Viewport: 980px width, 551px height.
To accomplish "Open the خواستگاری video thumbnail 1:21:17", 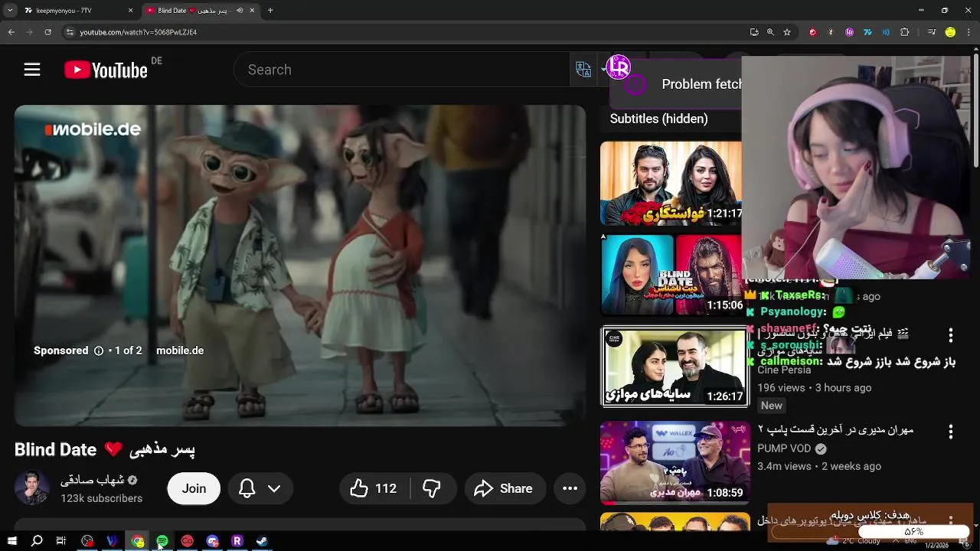I will pyautogui.click(x=671, y=184).
